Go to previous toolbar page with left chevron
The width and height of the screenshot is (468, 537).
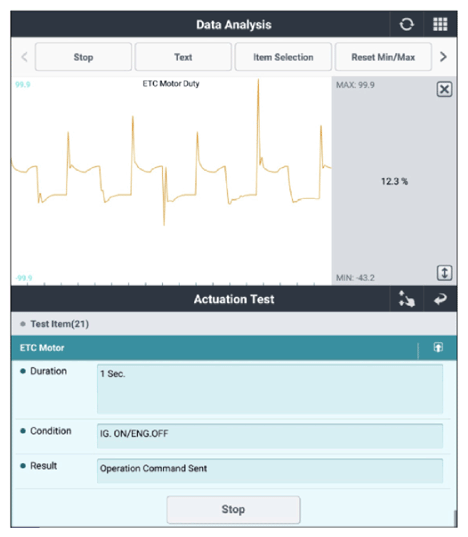tap(24, 57)
